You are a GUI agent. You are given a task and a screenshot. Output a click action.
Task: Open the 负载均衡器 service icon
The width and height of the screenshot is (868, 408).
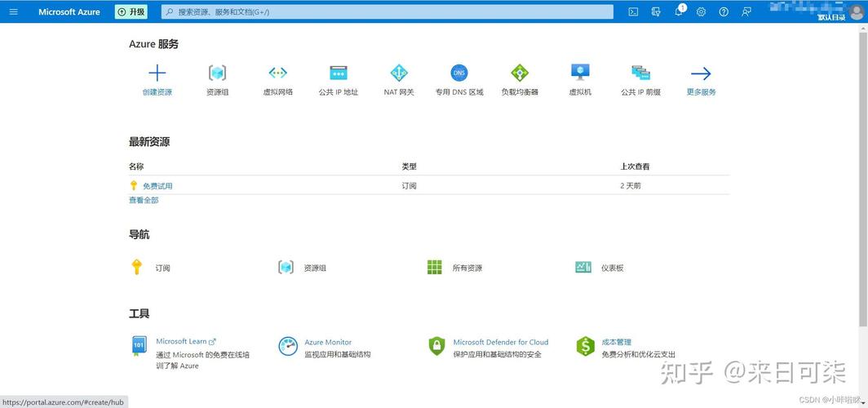coord(520,73)
